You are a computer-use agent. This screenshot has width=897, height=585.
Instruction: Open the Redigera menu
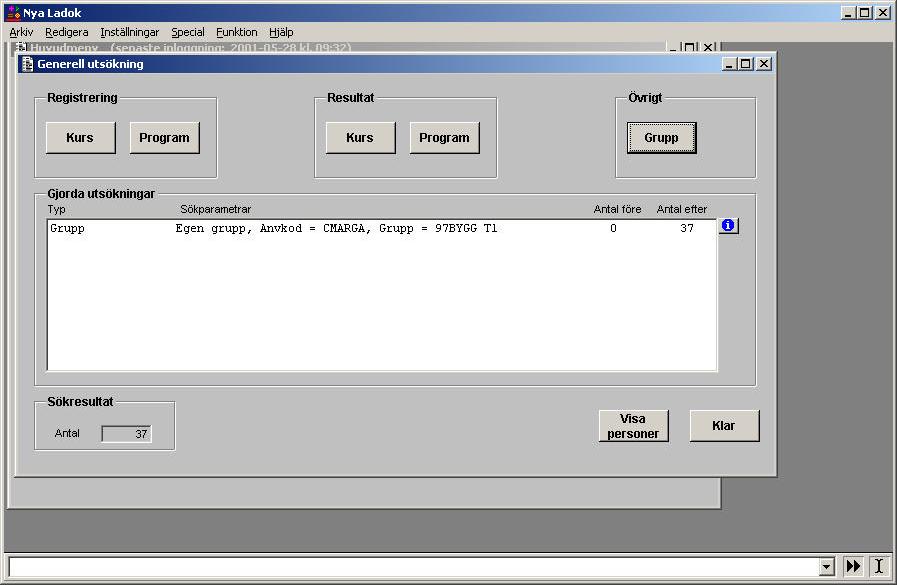point(66,33)
